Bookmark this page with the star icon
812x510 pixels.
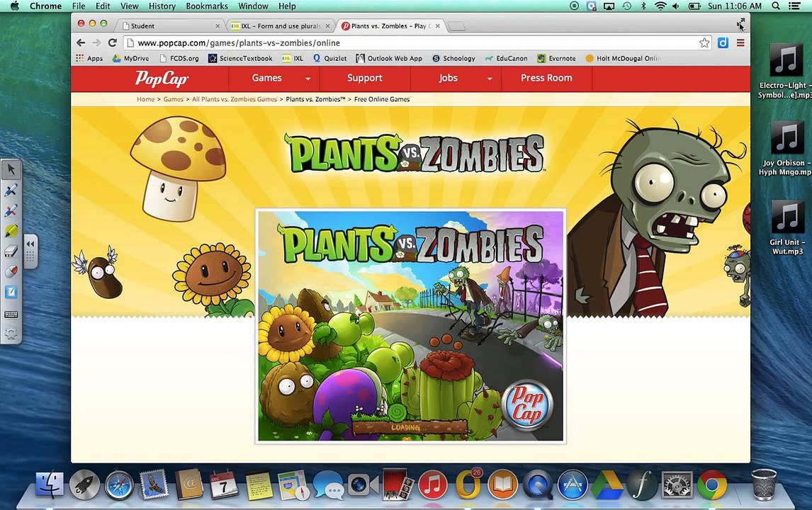pyautogui.click(x=704, y=43)
